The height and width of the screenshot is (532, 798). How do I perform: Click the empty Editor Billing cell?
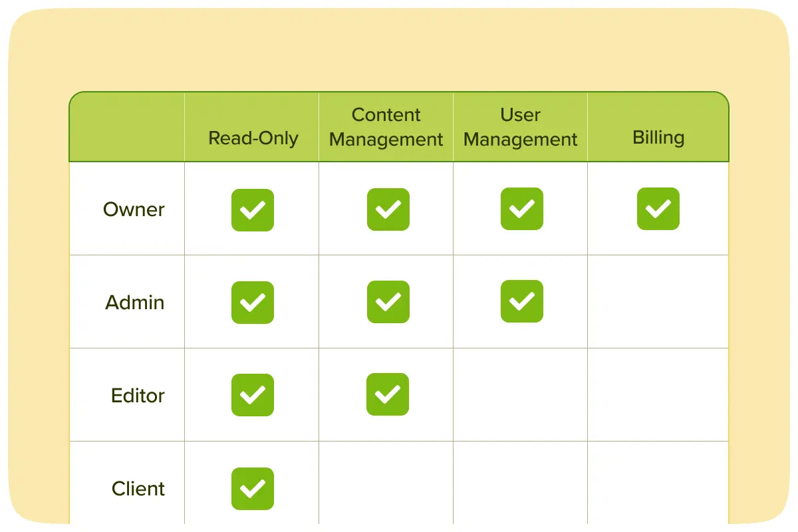coord(658,395)
